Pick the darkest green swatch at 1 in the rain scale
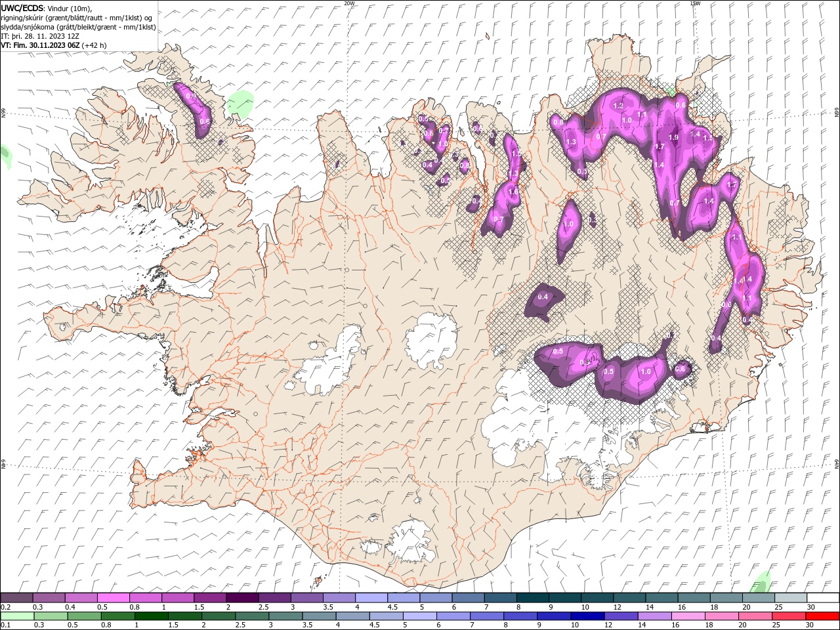The image size is (840, 630). [152, 616]
